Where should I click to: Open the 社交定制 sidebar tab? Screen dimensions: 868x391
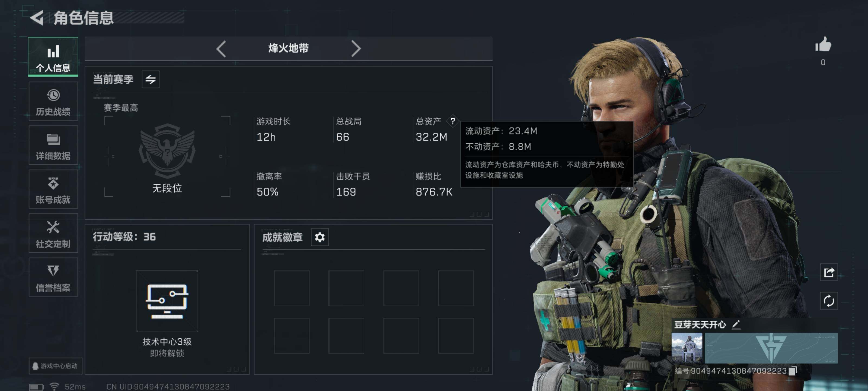(x=53, y=233)
